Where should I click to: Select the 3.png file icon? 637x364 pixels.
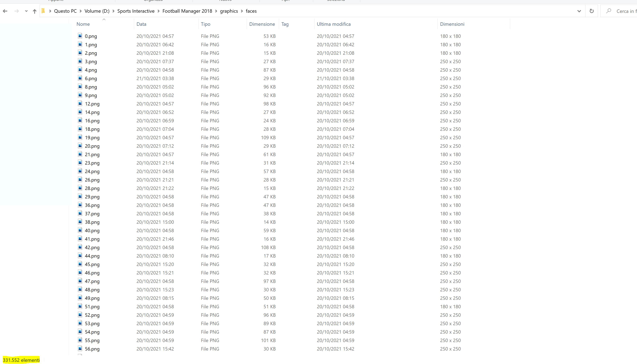pos(80,61)
